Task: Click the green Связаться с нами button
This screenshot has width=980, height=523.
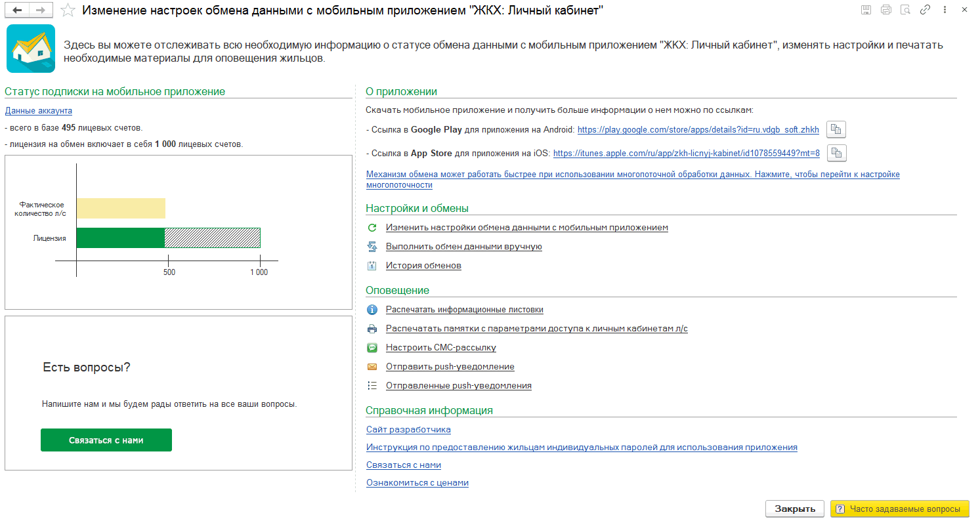Action: tap(106, 440)
